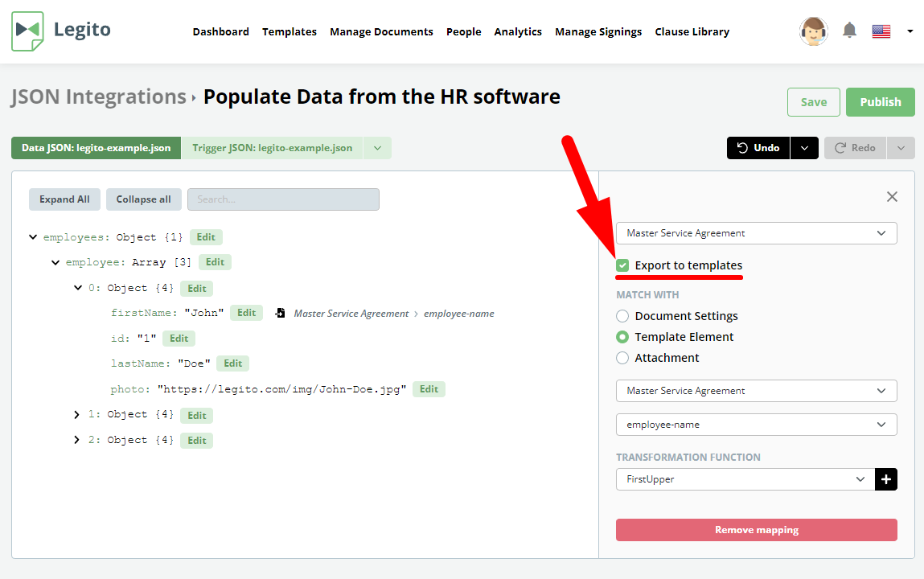Open Manage Documents menu
The height and width of the screenshot is (579, 924).
click(x=381, y=32)
